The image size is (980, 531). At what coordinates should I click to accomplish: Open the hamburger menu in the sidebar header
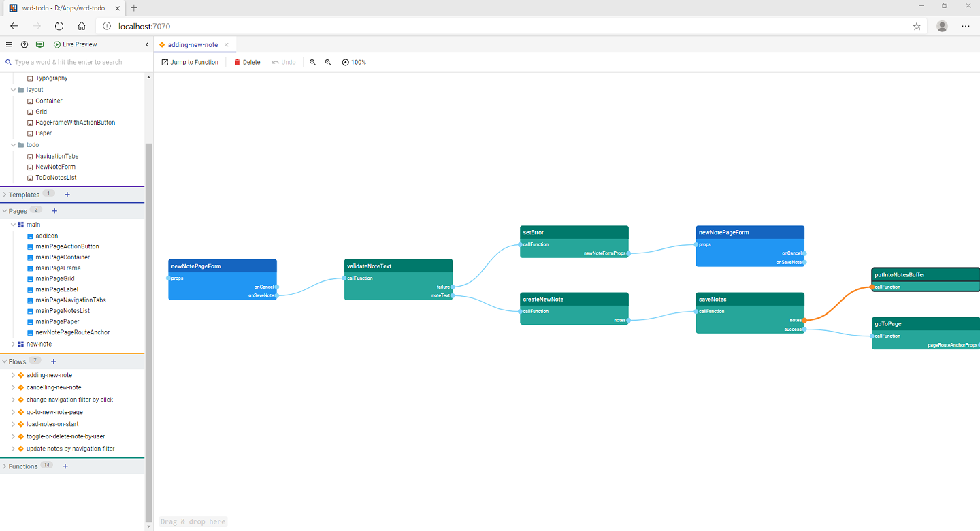tap(9, 44)
